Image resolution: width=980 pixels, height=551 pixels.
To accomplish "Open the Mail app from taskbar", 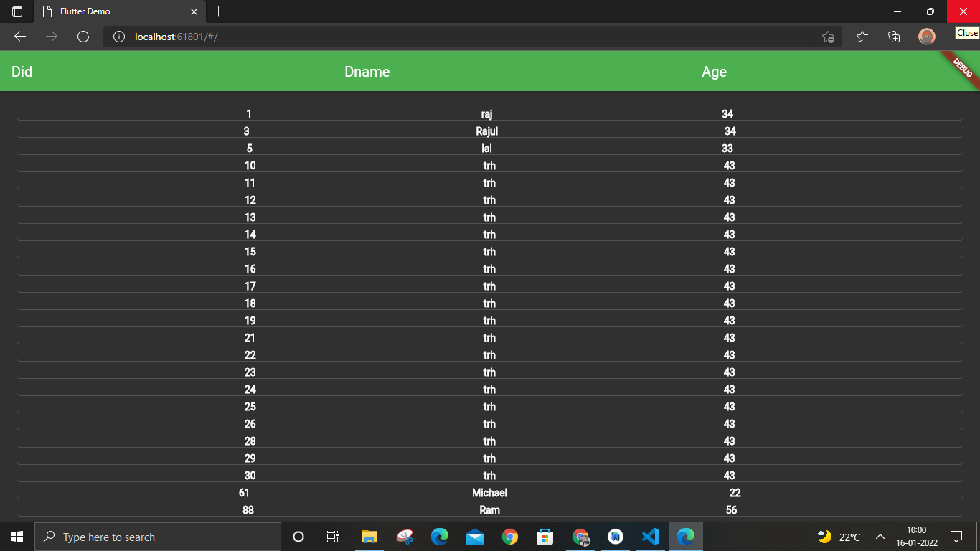I will [x=475, y=537].
